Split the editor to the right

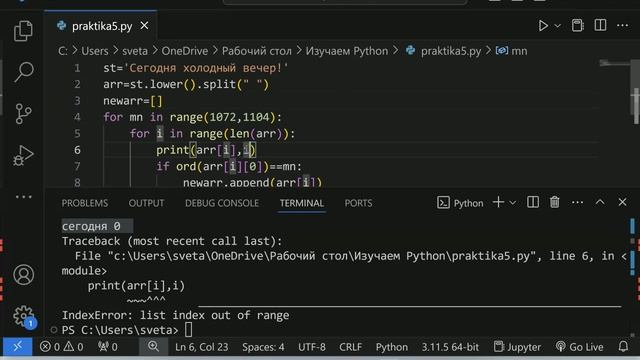(x=600, y=25)
